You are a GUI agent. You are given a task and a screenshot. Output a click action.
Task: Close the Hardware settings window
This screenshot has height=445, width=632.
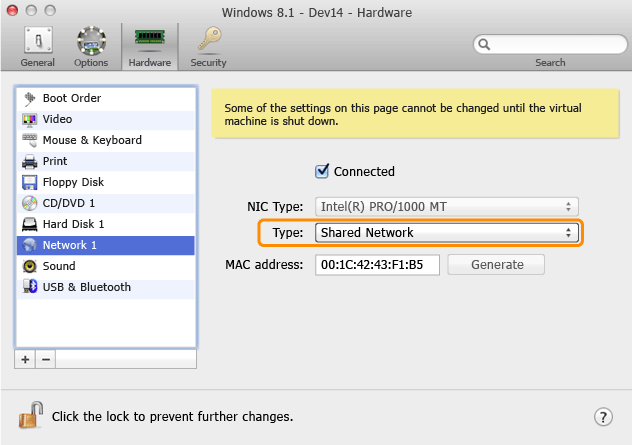[12, 10]
